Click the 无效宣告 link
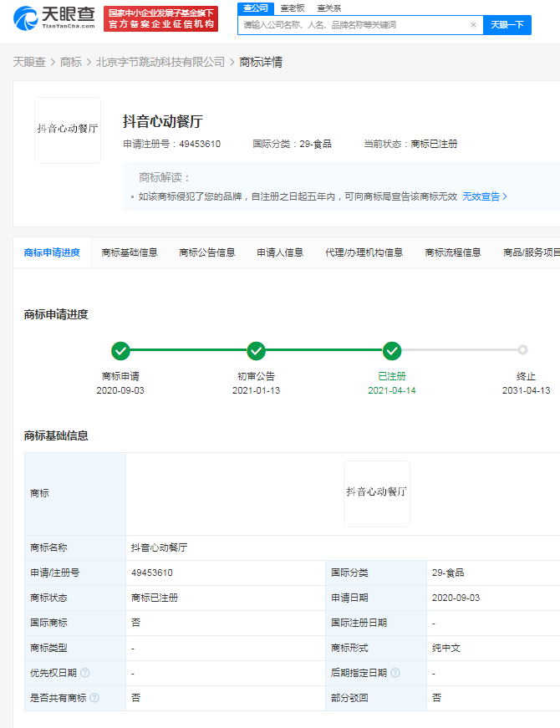Image resolution: width=560 pixels, height=728 pixels. point(484,196)
